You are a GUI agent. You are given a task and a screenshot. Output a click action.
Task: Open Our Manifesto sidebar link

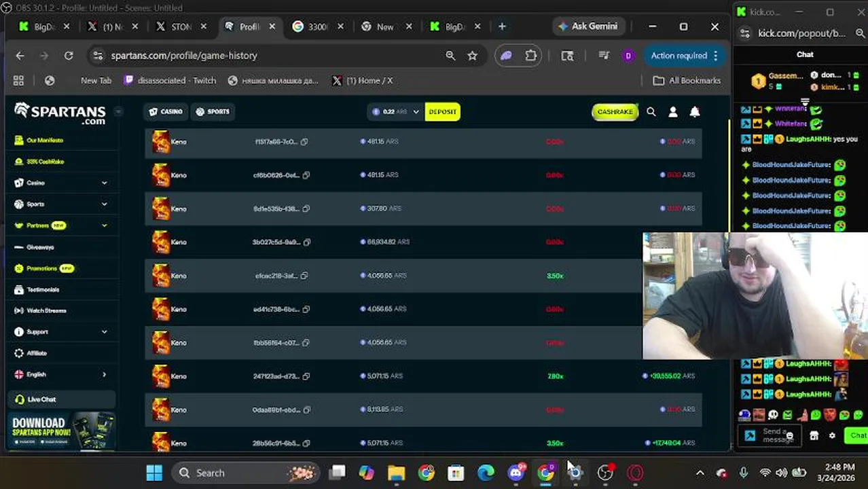[x=45, y=141]
